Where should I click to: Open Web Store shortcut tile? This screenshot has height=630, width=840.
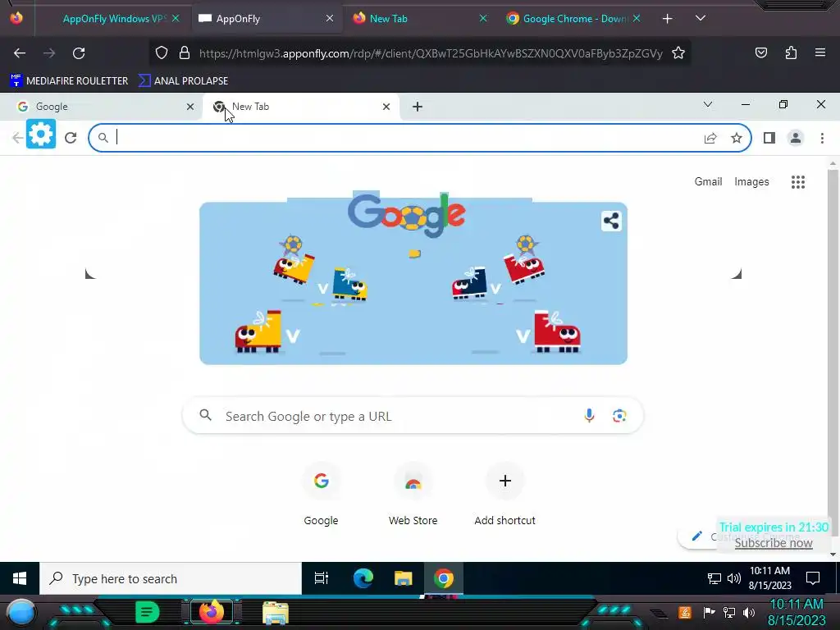tap(413, 495)
